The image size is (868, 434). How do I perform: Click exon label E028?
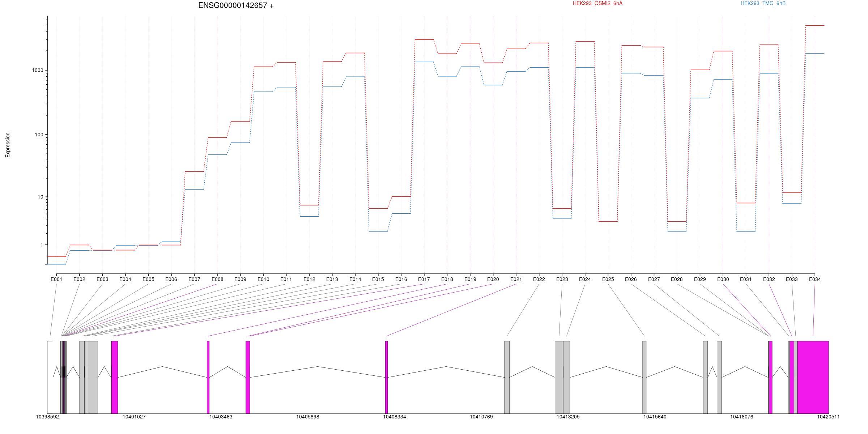677,279
